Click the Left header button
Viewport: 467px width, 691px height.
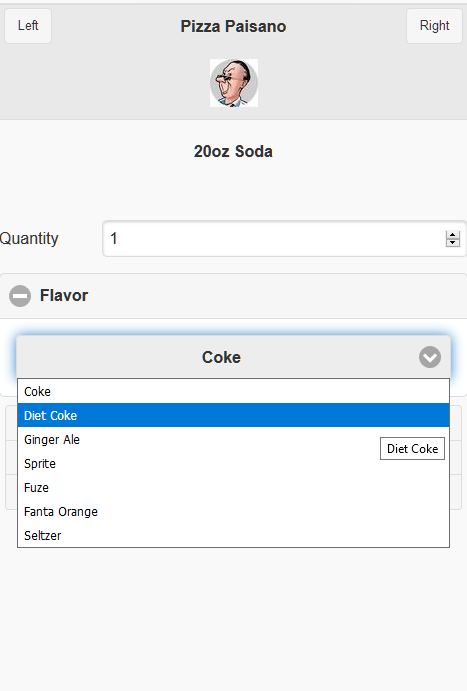(28, 26)
